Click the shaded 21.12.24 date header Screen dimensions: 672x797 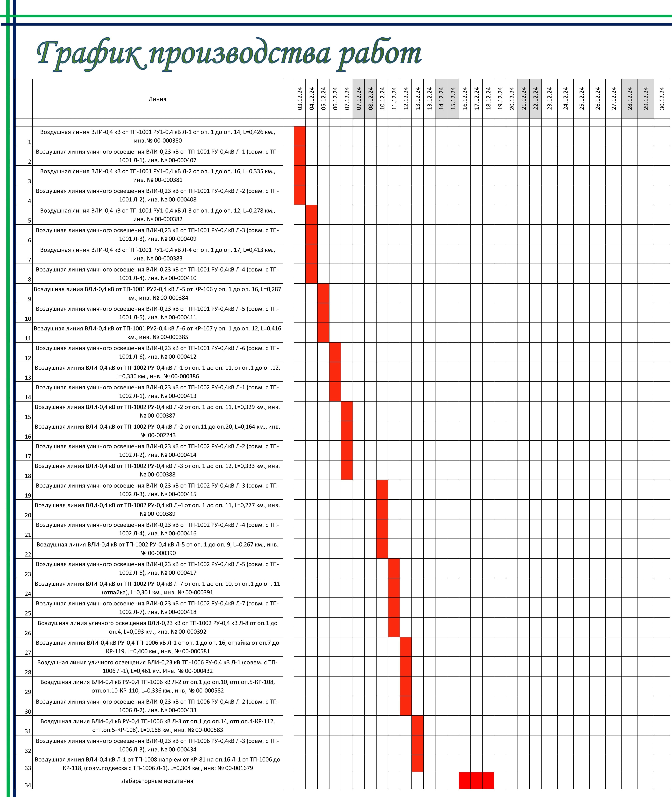pyautogui.click(x=524, y=99)
